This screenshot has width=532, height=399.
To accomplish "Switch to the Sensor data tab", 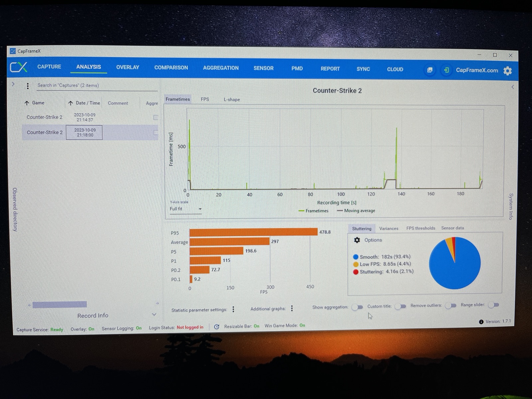I will [453, 228].
